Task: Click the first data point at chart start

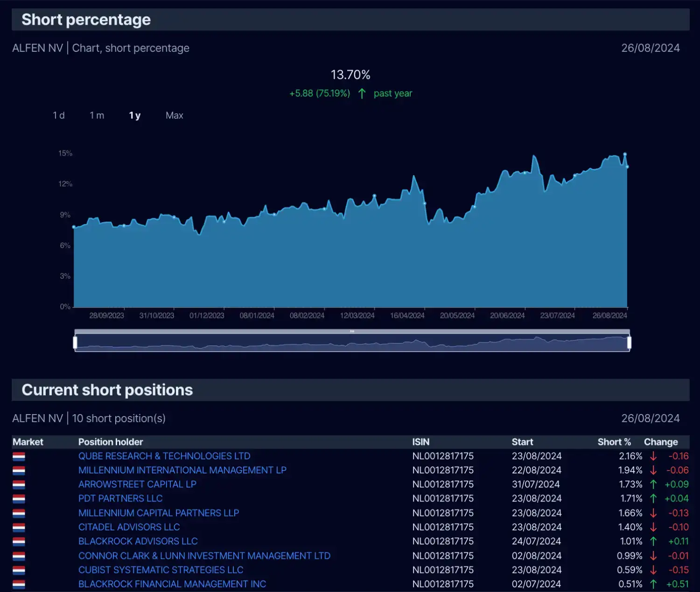Action: coord(74,227)
